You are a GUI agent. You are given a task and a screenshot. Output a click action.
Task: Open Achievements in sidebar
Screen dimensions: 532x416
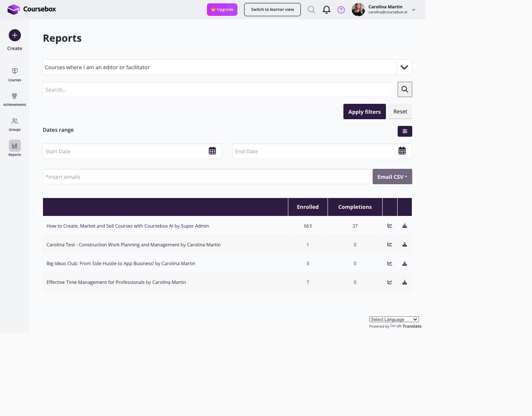click(15, 100)
